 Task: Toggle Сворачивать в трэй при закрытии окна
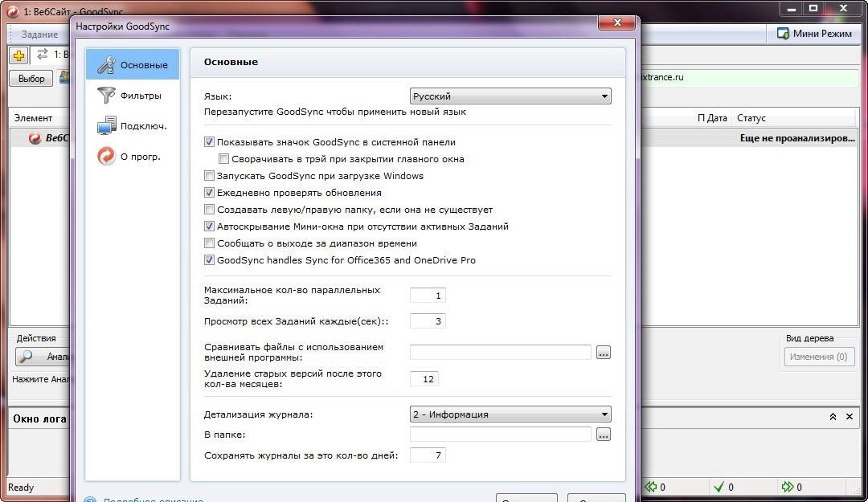[x=223, y=159]
